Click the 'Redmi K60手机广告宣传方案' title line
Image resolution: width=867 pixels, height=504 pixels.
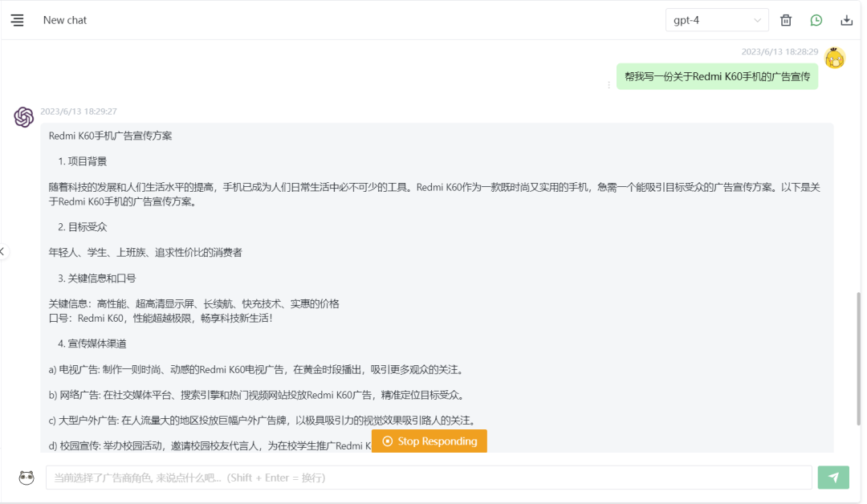[111, 136]
